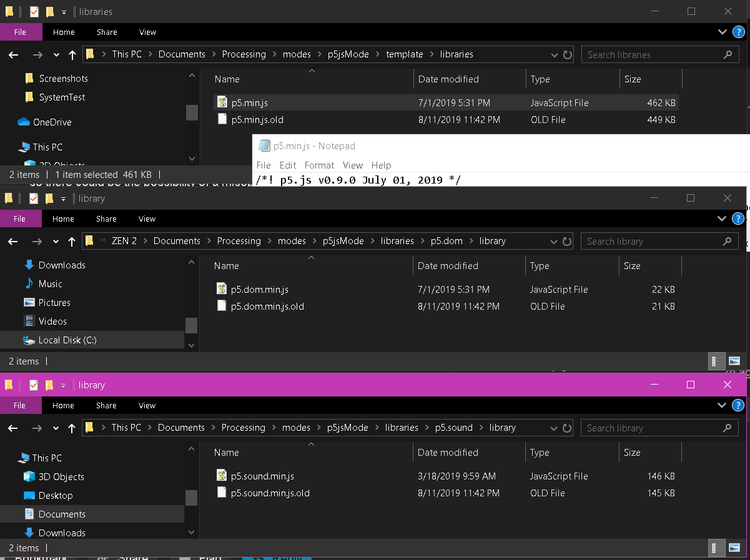Select p5.min.js.old file icon
The width and height of the screenshot is (750, 560).
pos(222,119)
